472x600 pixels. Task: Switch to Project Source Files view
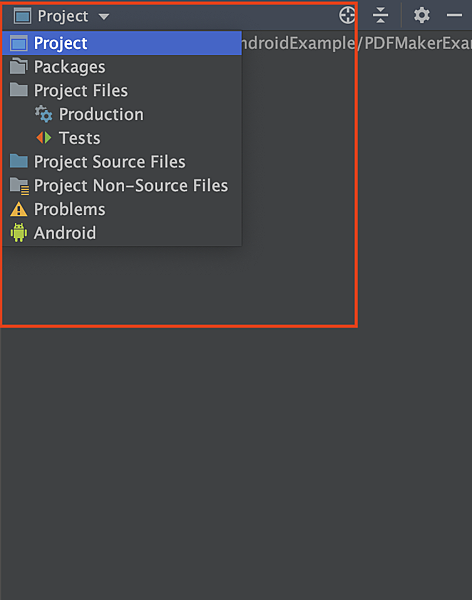pos(122,161)
